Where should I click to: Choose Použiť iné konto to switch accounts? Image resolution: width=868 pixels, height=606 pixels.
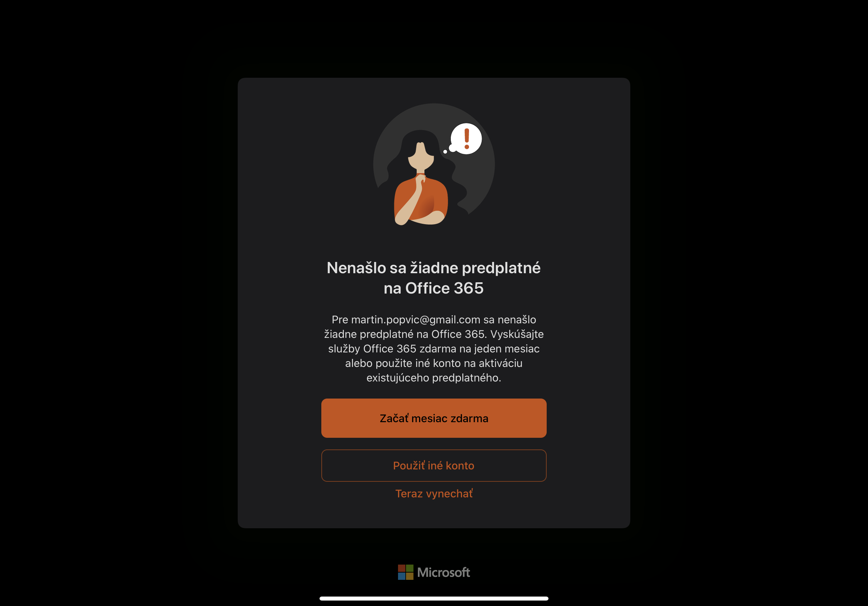434,465
